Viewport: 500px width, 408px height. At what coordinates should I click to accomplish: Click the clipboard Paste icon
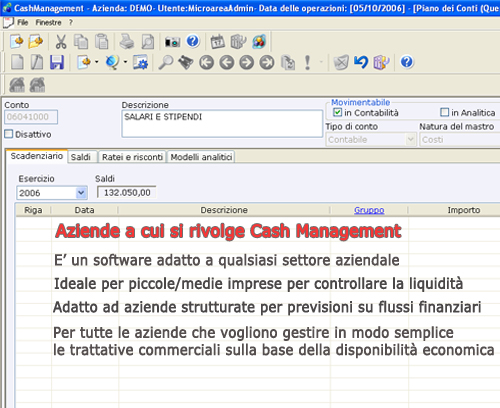(101, 42)
